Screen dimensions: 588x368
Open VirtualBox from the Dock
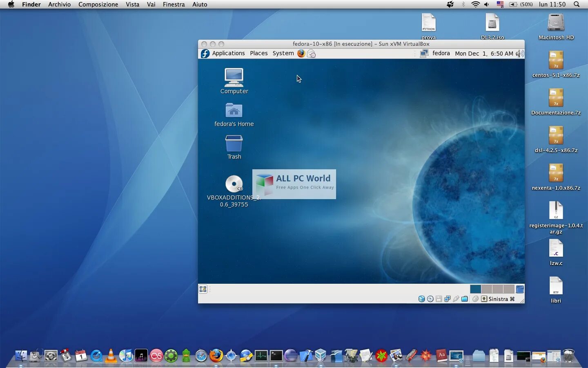pos(321,355)
